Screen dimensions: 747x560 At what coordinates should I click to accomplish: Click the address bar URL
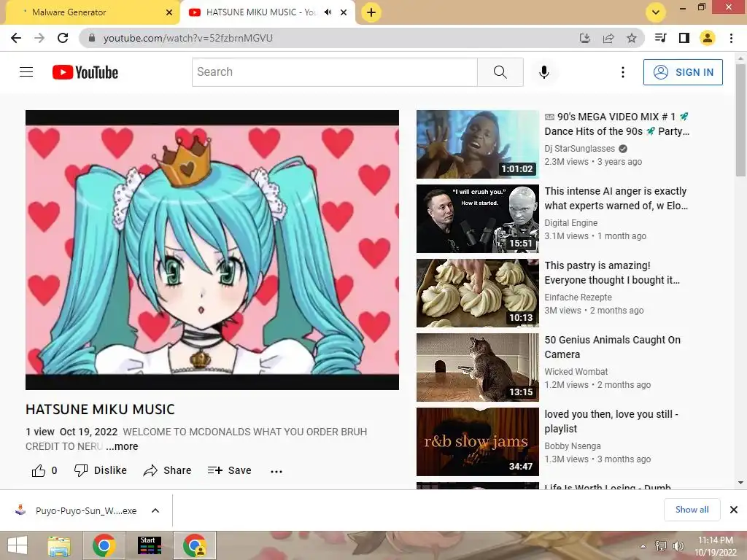pos(187,38)
